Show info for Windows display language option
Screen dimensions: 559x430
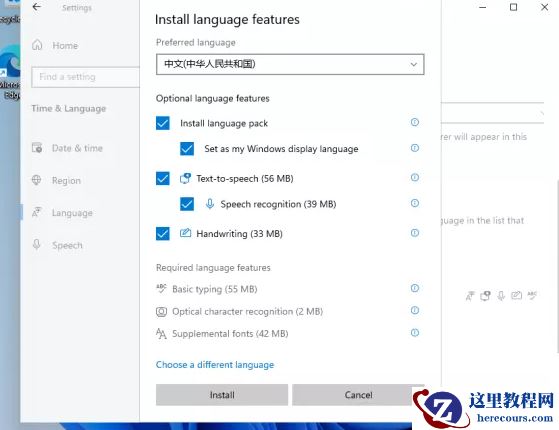(415, 148)
